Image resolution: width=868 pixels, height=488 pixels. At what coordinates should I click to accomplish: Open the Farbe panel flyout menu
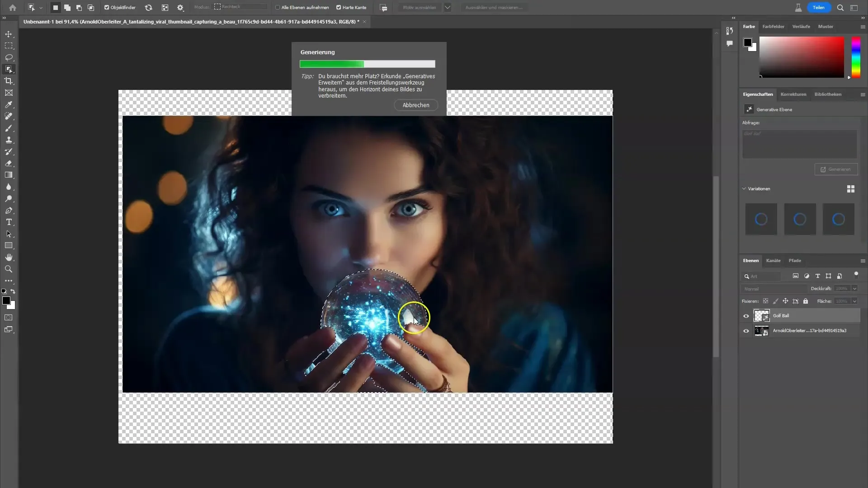click(x=863, y=27)
